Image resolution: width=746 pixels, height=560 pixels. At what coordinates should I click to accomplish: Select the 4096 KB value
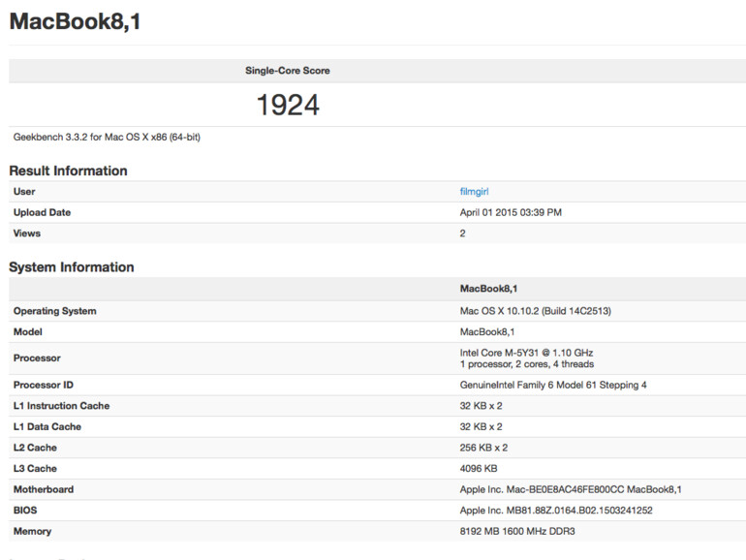(x=479, y=469)
